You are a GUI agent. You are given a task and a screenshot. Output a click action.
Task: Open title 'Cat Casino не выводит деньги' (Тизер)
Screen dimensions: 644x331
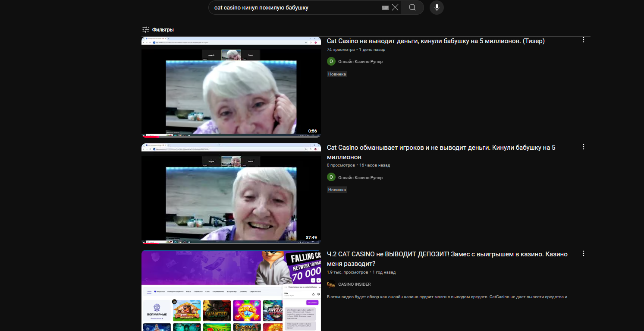point(436,41)
